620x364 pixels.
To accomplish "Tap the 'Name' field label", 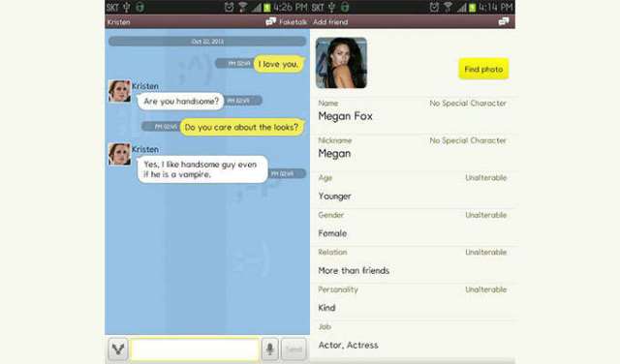I will 328,104.
